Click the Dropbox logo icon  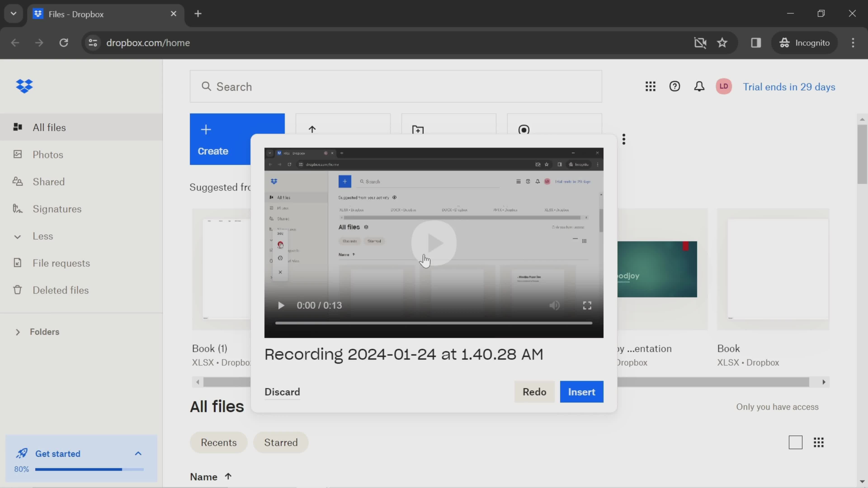[24, 86]
